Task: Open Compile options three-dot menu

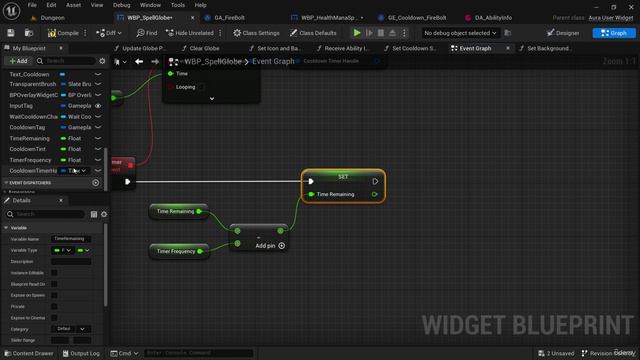Action: (x=85, y=33)
